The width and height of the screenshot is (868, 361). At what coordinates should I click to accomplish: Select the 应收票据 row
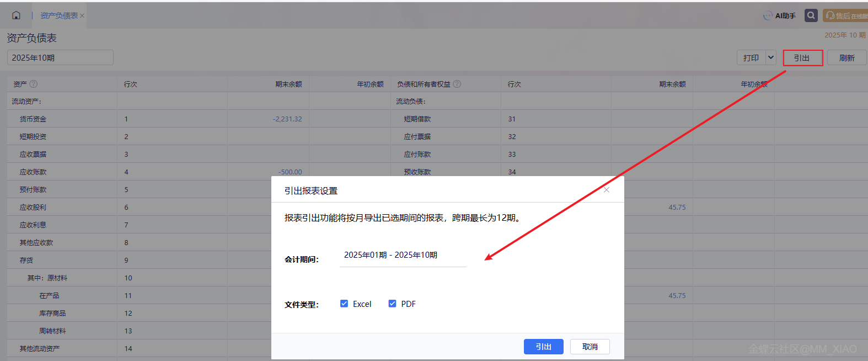[33, 155]
